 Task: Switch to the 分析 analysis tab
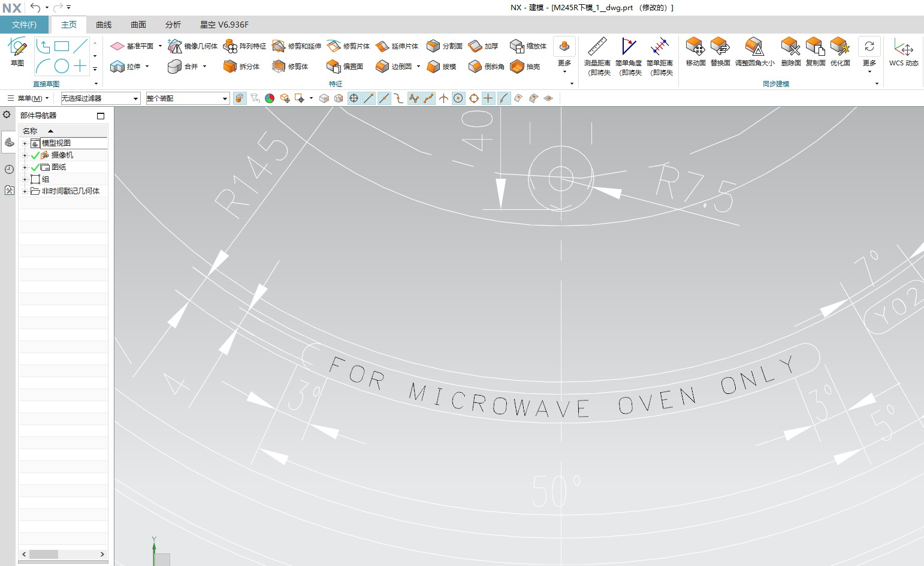point(173,25)
